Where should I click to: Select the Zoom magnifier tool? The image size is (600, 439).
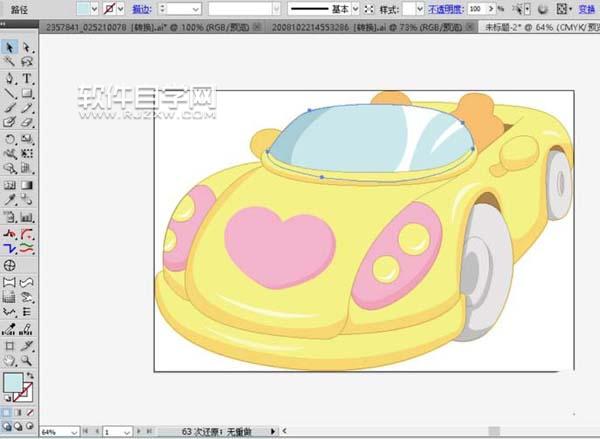click(x=27, y=361)
